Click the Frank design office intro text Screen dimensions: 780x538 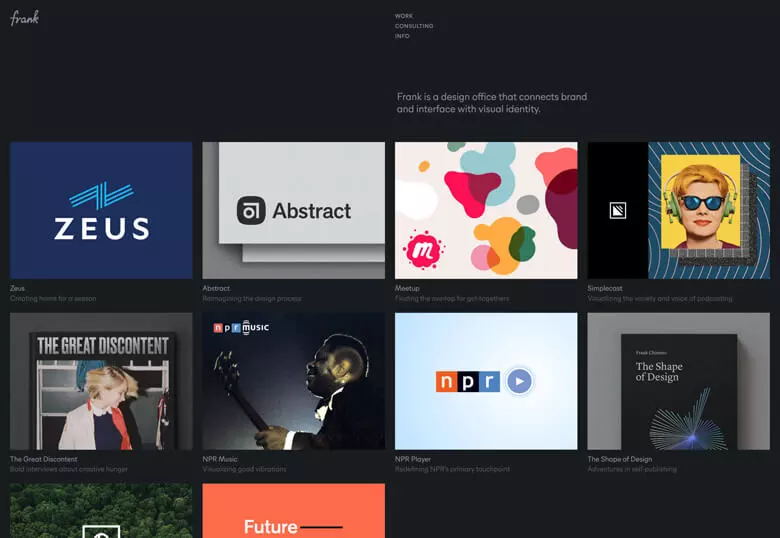(492, 103)
